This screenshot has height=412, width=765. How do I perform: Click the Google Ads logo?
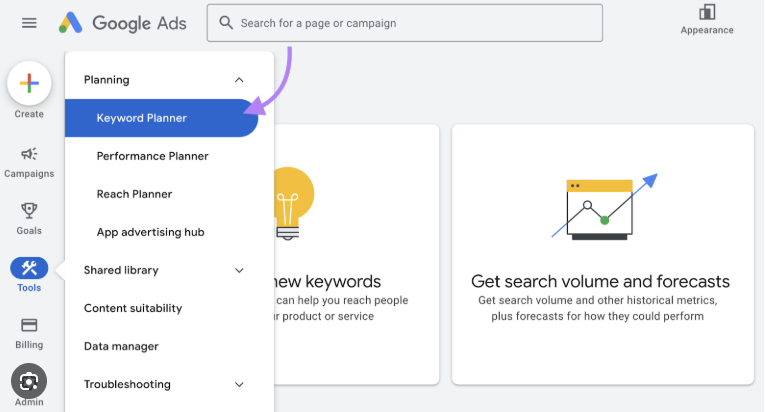point(71,22)
